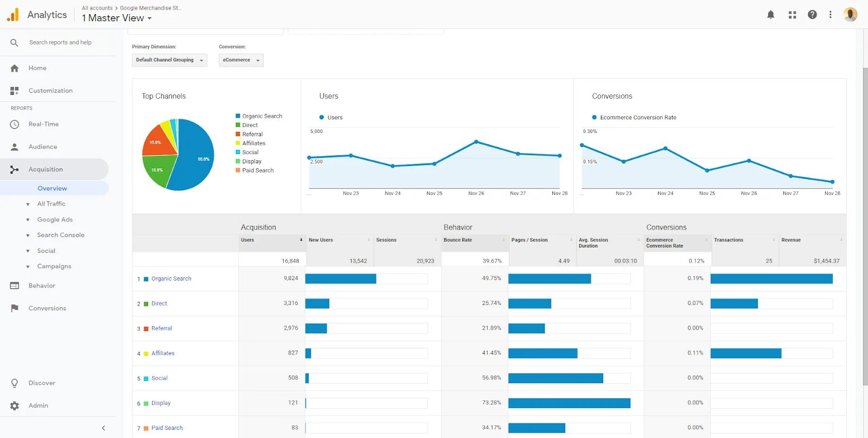Expand the Search Console submenu
Image resolution: width=868 pixels, height=438 pixels.
tap(28, 236)
